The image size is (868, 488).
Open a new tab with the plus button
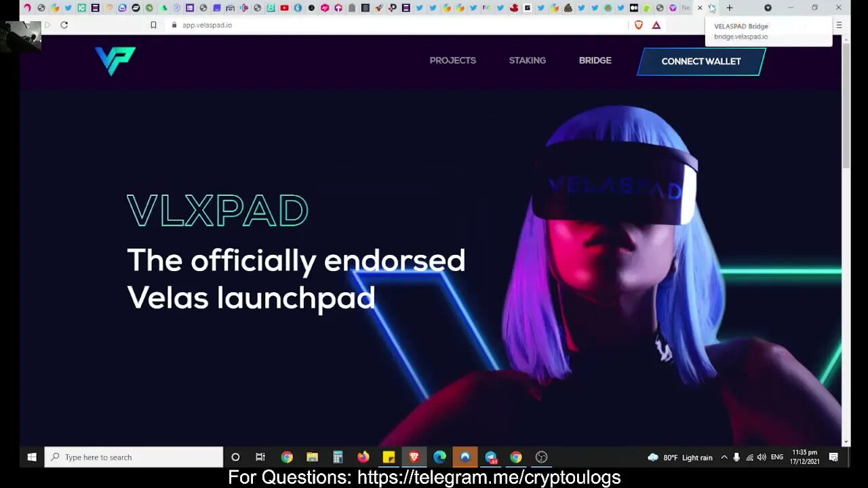coord(730,8)
